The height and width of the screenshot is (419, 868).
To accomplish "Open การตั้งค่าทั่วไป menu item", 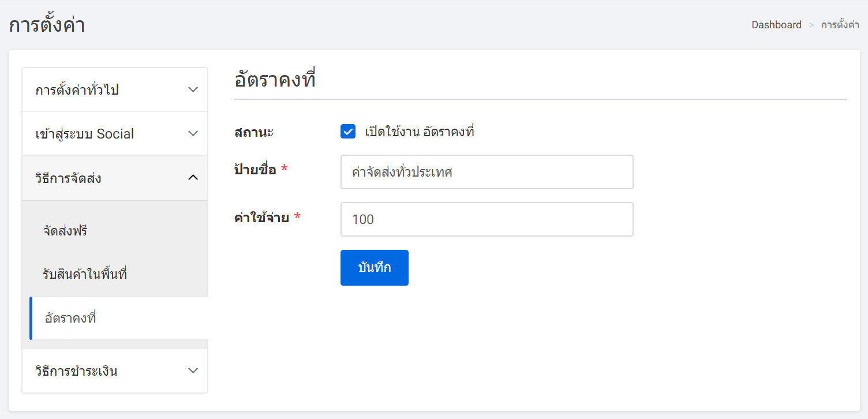I will pos(115,90).
